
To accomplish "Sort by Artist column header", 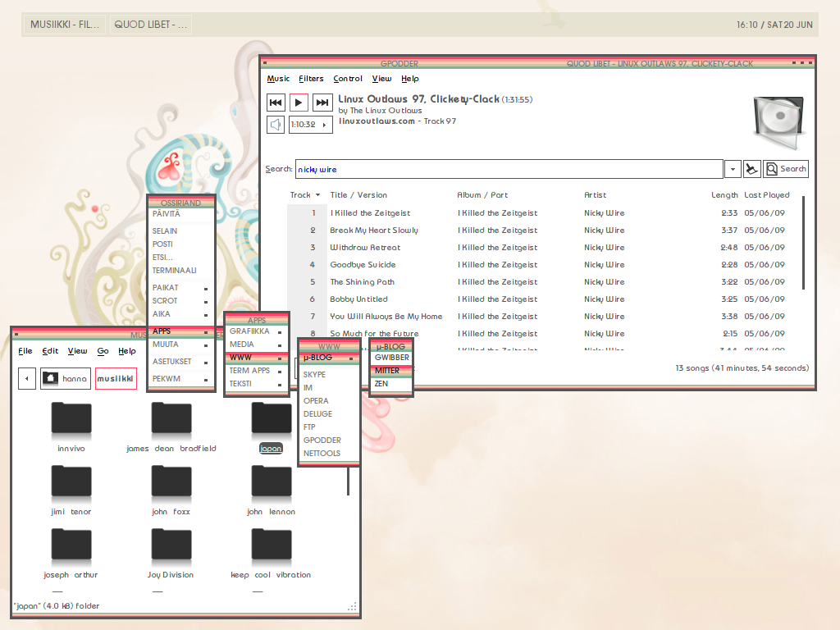I will click(x=596, y=195).
